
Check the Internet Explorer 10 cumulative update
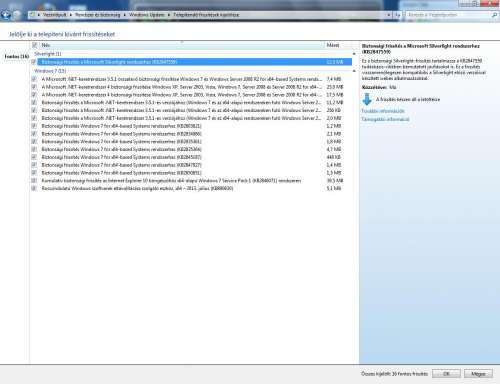(34, 180)
